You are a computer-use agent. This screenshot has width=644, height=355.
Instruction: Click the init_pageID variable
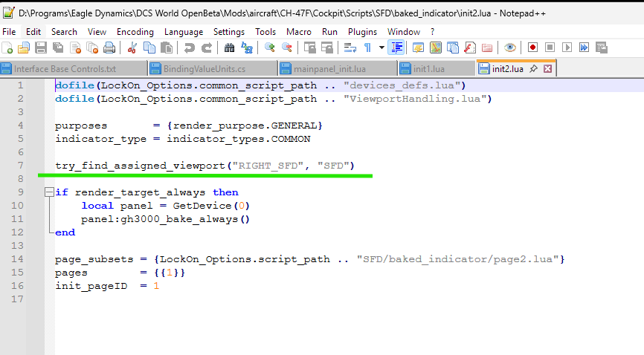[91, 286]
